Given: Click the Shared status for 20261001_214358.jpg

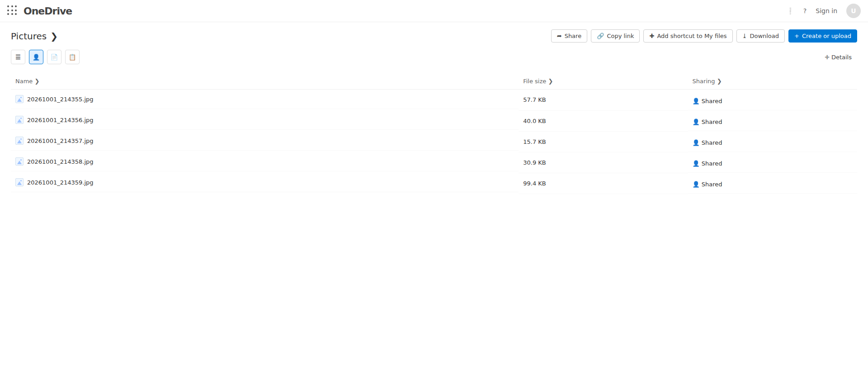Looking at the screenshot, I should 708,163.
